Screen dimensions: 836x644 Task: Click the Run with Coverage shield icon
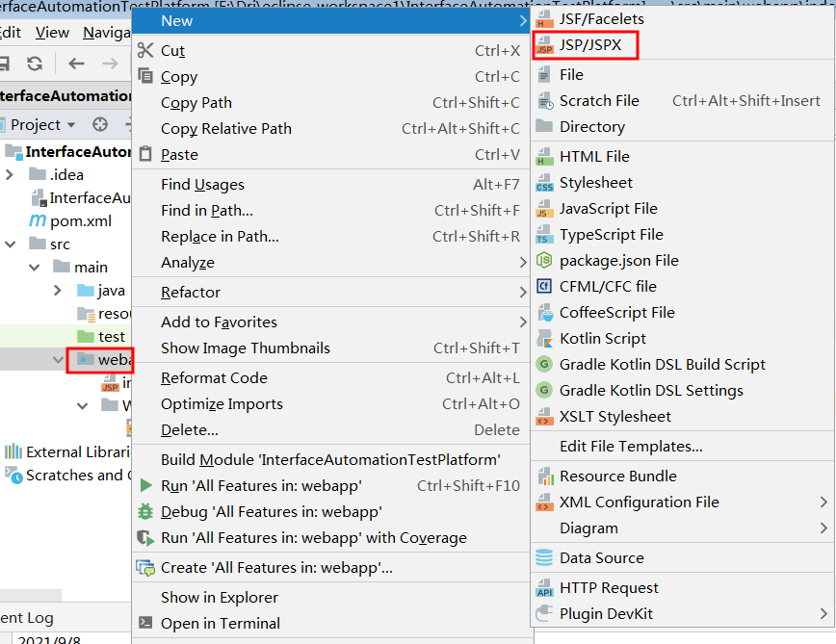coord(145,537)
